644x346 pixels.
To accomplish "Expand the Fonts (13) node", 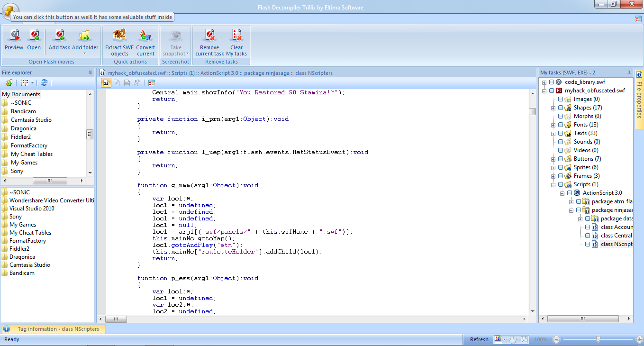I will tap(553, 125).
